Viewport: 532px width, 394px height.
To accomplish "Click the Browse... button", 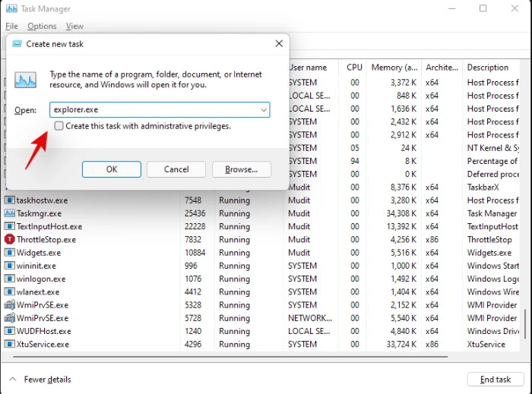I will [x=242, y=169].
